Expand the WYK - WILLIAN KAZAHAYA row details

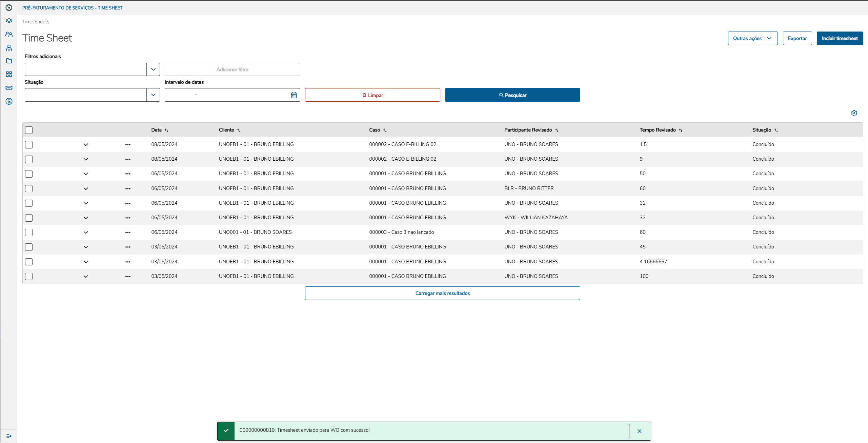tap(86, 218)
